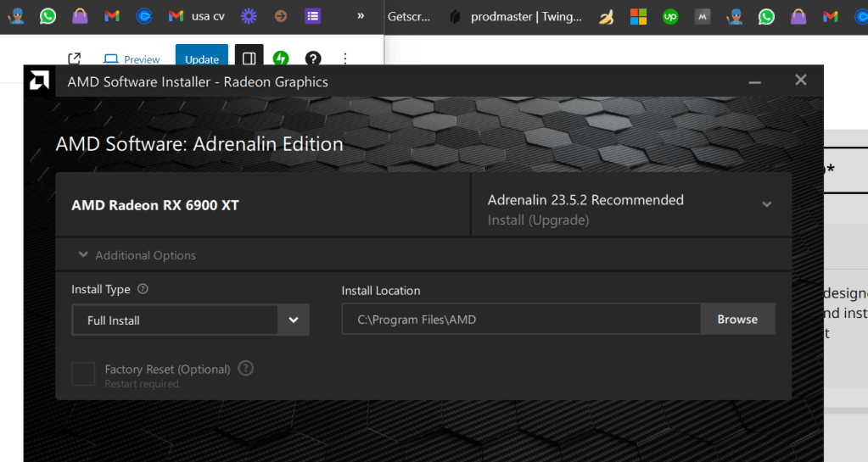Image resolution: width=868 pixels, height=462 pixels.
Task: Open the first Gmail bookmark in left browser
Action: tap(112, 16)
